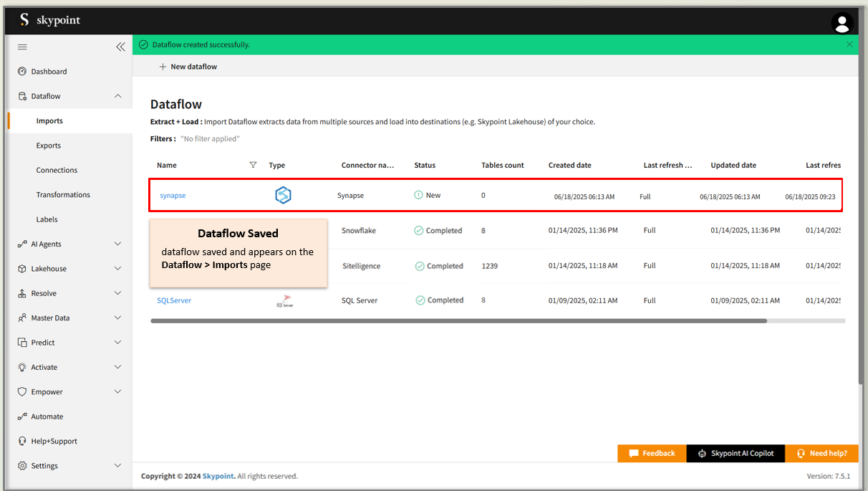Viewport: 868px width, 491px height.
Task: Click 'No filter applied' filter text
Action: [210, 139]
